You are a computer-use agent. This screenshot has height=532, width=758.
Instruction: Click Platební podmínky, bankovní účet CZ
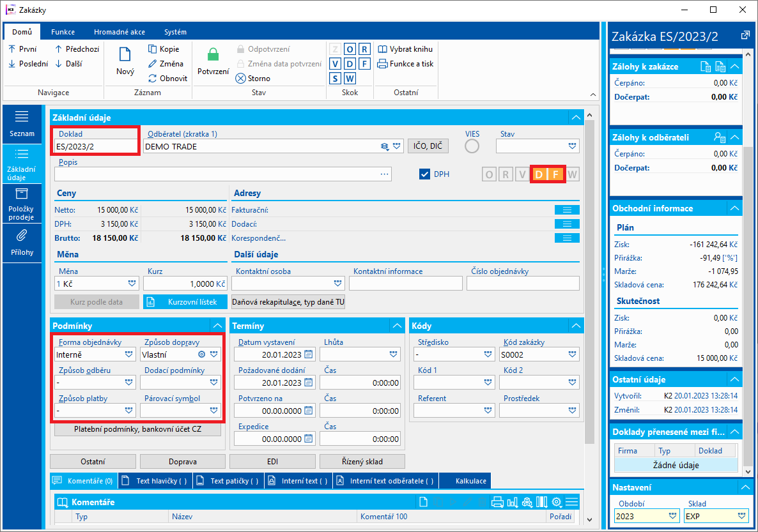(137, 429)
